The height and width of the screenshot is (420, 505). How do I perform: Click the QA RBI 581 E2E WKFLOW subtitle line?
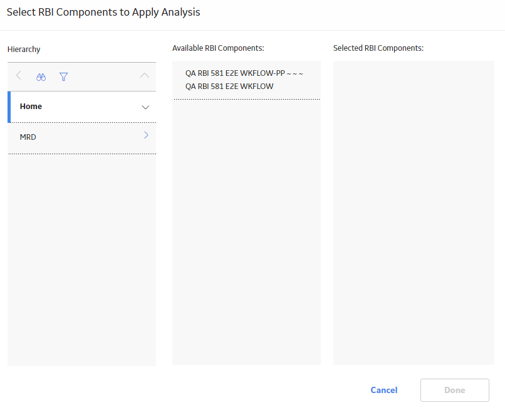coord(229,87)
